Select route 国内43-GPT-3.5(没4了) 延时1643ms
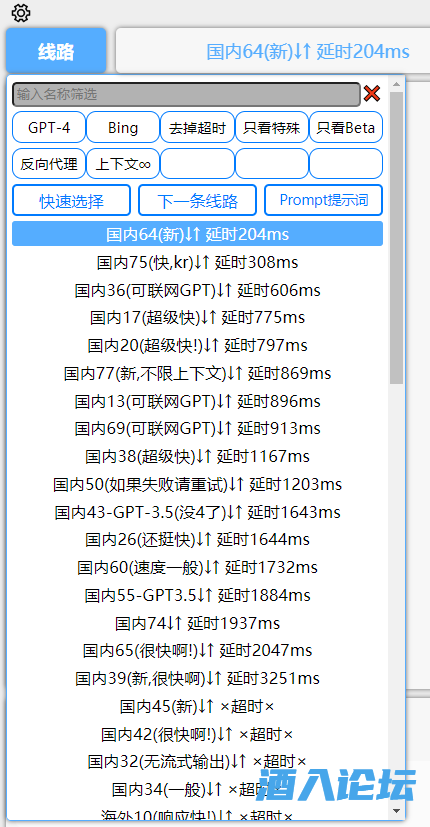This screenshot has height=827, width=430. (x=197, y=512)
